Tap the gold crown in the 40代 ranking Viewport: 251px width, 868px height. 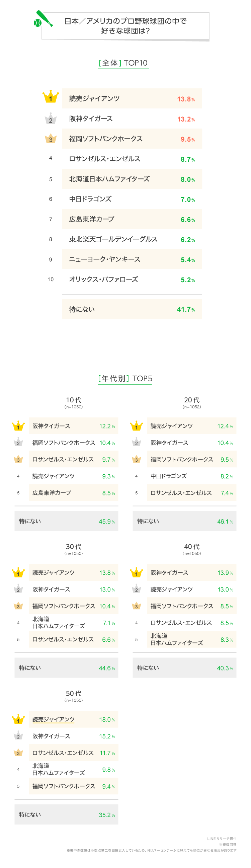click(137, 572)
